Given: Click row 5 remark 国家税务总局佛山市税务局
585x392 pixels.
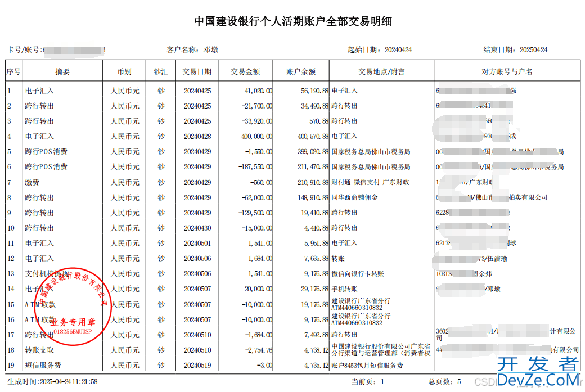Looking at the screenshot, I should coord(371,152).
